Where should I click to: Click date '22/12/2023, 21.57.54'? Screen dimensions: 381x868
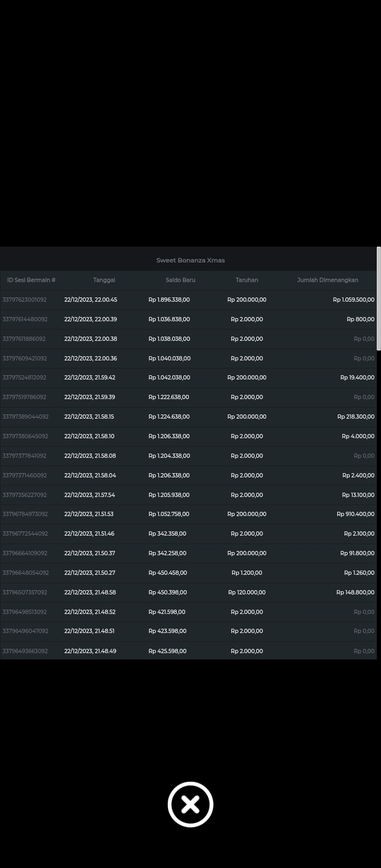(x=89, y=495)
